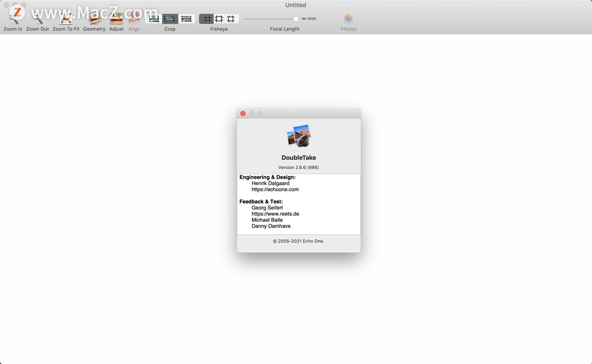Viewport: 592px width, 364px height.
Task: Select the first Fisheye grid mode
Action: pos(207,19)
